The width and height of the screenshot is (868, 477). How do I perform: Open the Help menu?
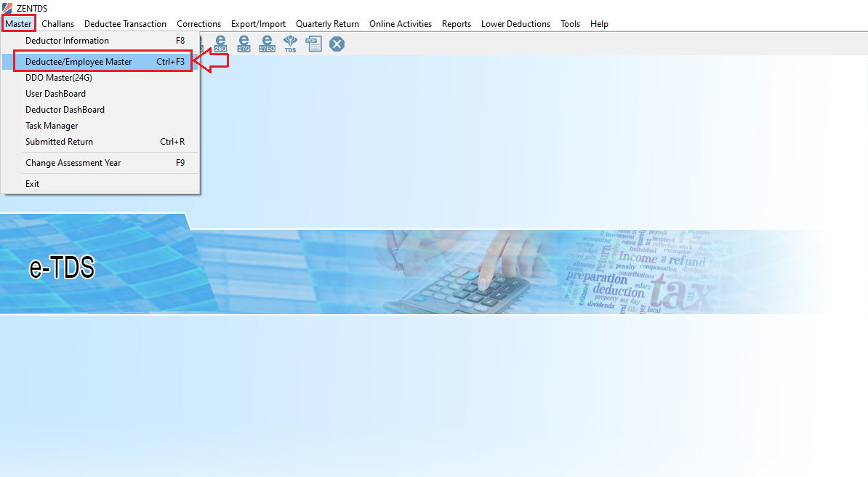(x=599, y=24)
